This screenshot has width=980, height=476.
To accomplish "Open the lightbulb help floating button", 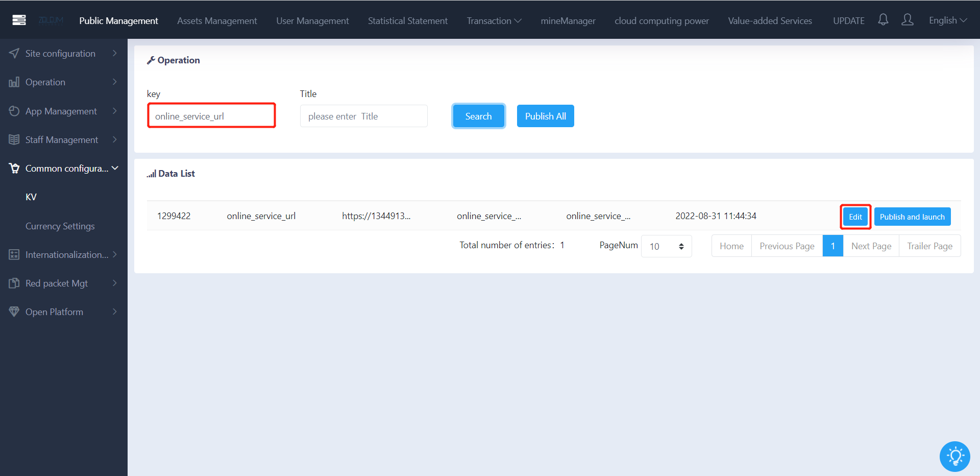I will pos(954,456).
